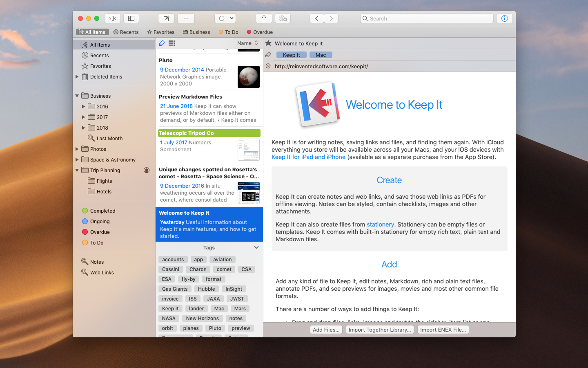
Task: Click the sharing person icon on Trip Planning
Action: pyautogui.click(x=147, y=170)
